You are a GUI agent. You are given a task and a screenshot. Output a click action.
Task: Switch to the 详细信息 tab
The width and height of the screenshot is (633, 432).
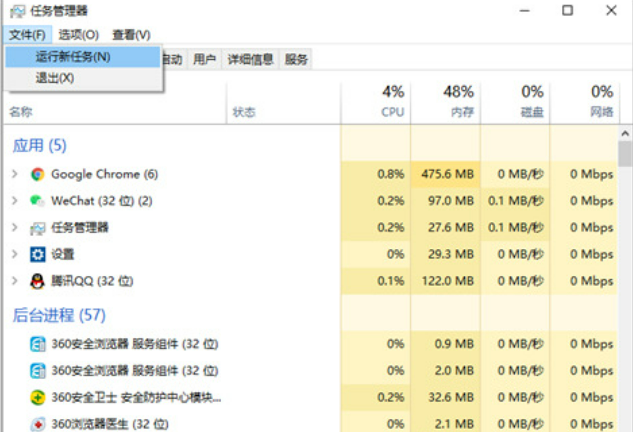click(x=249, y=60)
